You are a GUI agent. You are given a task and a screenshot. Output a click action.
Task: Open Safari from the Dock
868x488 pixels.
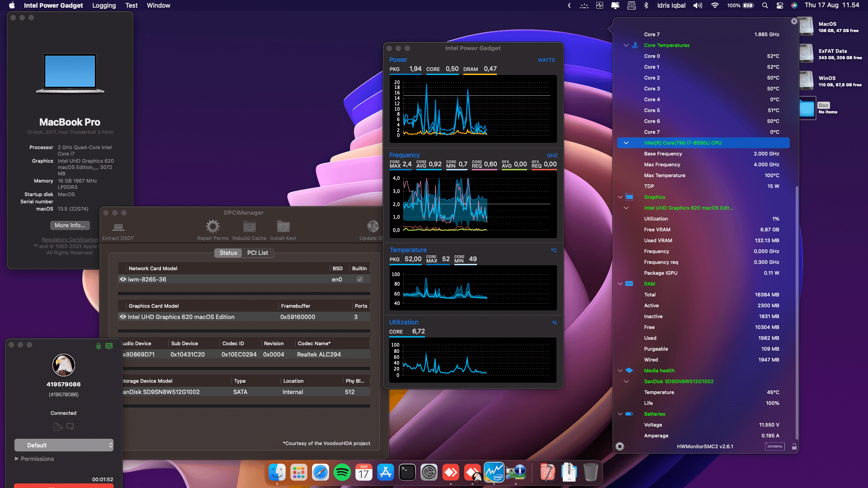[x=321, y=473]
